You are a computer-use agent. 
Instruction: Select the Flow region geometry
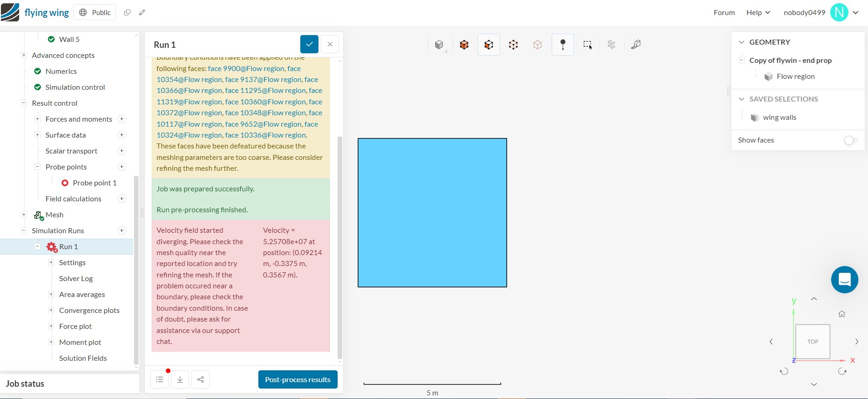(796, 76)
